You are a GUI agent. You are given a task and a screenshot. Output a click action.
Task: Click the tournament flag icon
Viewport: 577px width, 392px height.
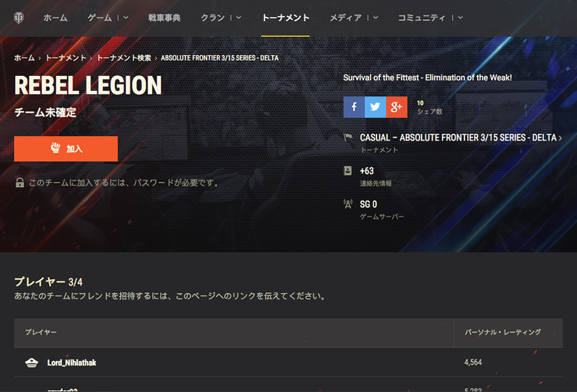pyautogui.click(x=348, y=137)
